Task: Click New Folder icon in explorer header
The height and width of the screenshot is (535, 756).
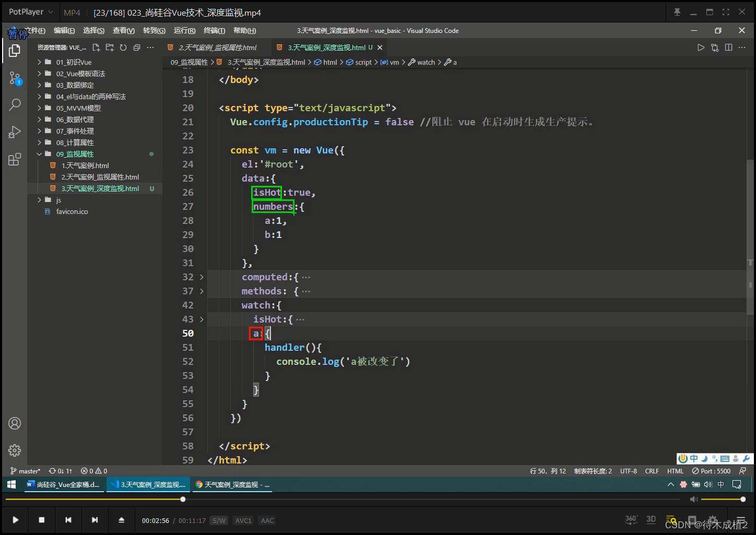Action: [110, 47]
